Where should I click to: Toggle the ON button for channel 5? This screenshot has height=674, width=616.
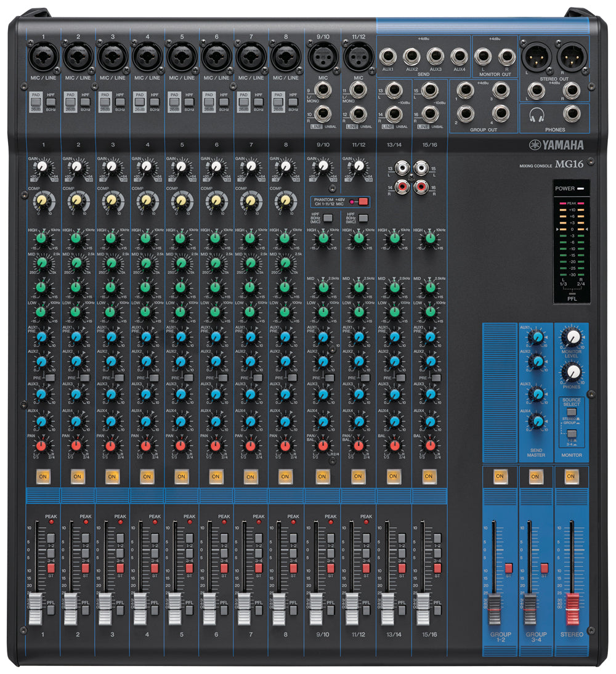click(x=182, y=476)
